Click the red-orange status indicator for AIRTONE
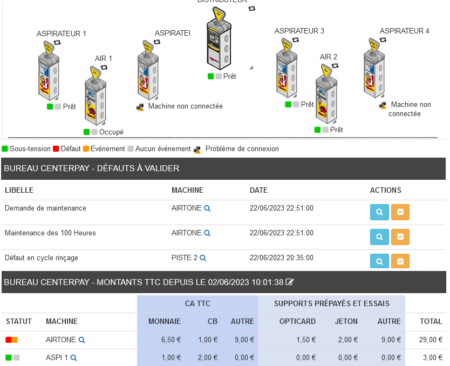450x366 pixels. pos(11,340)
